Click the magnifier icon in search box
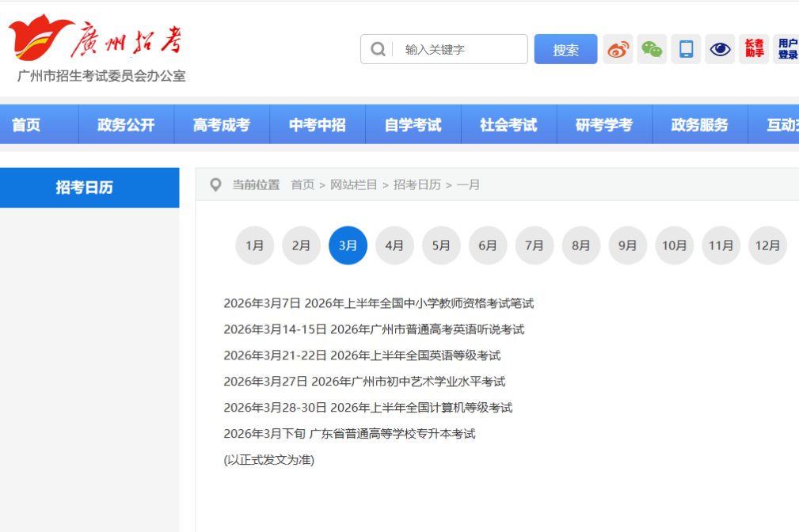Image resolution: width=799 pixels, height=532 pixels. pyautogui.click(x=378, y=49)
